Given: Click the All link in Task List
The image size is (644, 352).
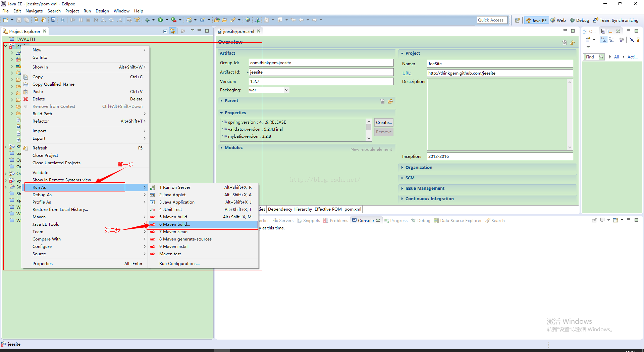Looking at the screenshot, I should (x=616, y=57).
